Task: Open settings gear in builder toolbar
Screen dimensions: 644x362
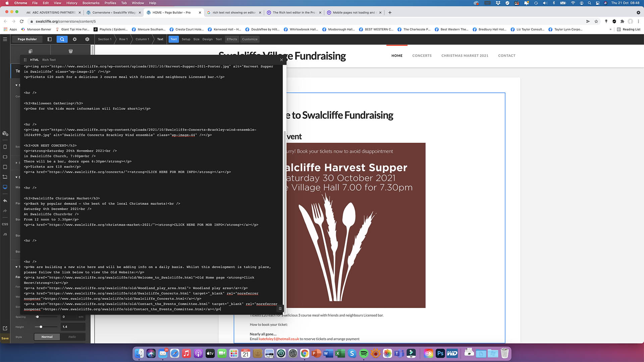Action: pyautogui.click(x=74, y=39)
